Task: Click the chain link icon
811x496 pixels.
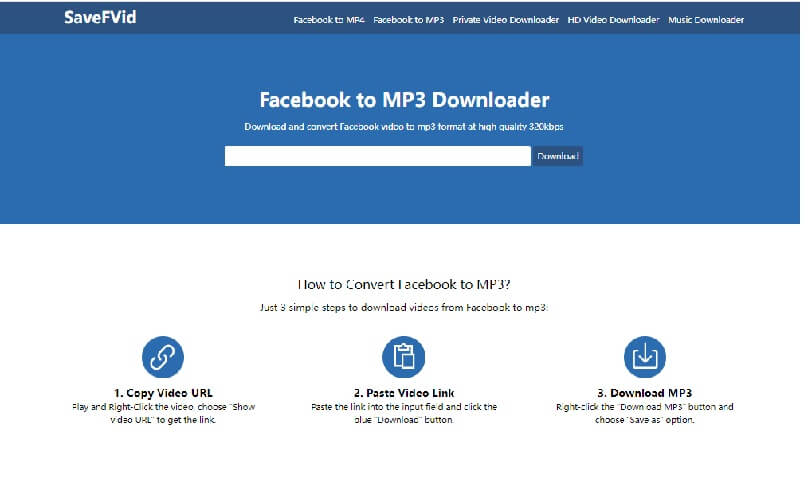Action: click(162, 357)
